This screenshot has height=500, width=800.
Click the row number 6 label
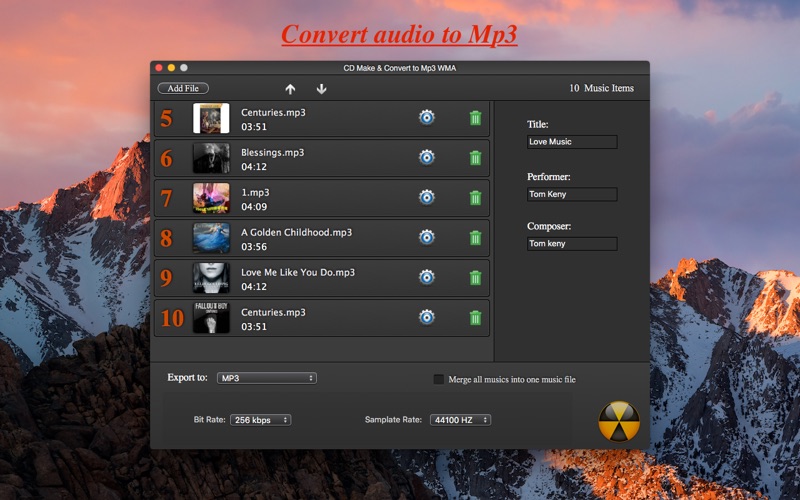(166, 159)
